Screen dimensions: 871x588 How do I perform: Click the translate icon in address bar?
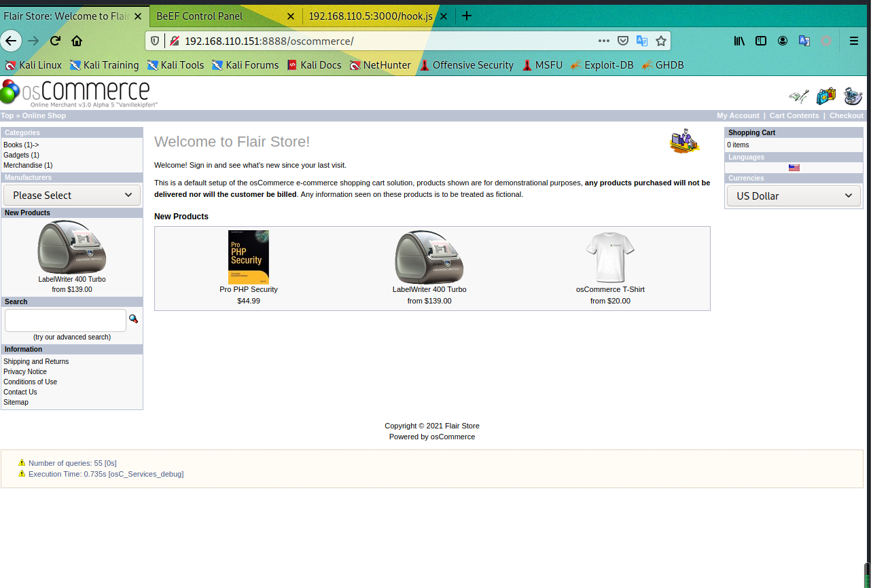tap(641, 41)
